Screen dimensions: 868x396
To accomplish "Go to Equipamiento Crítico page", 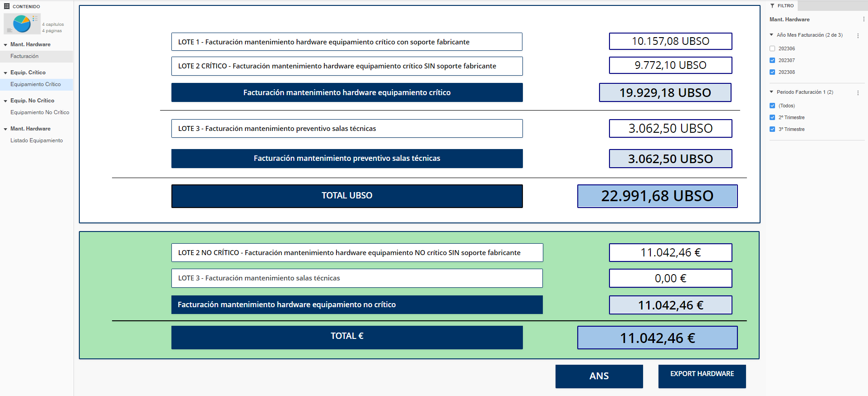I will [x=36, y=84].
